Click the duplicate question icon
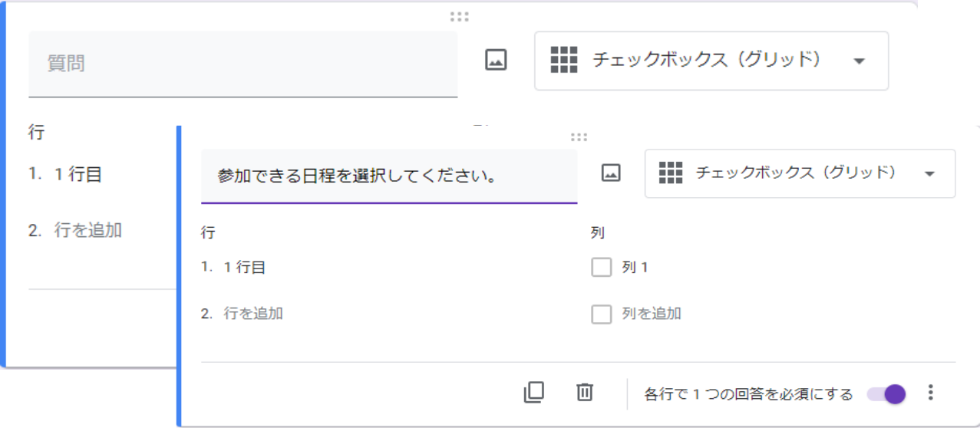This screenshot has width=980, height=428. point(533,393)
